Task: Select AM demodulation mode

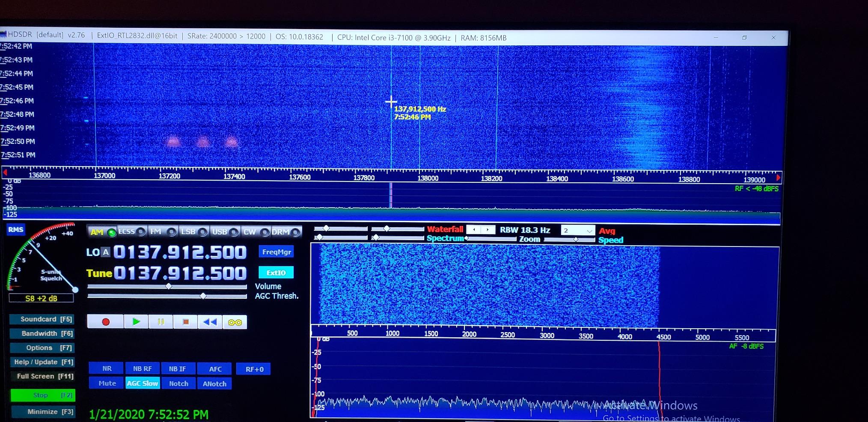Action: 102,232
